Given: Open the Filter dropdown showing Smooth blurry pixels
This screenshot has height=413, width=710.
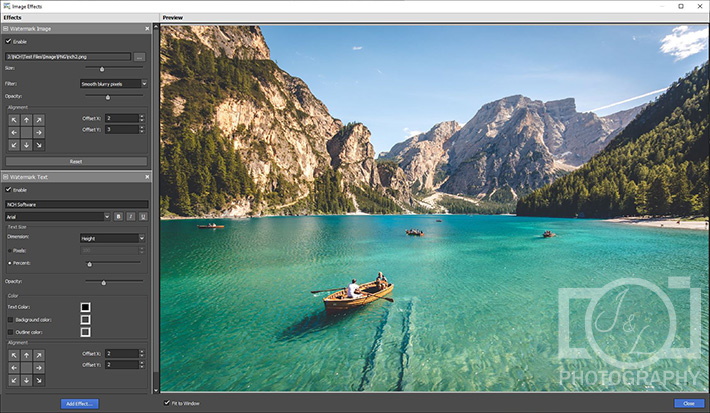Looking at the screenshot, I should 112,84.
